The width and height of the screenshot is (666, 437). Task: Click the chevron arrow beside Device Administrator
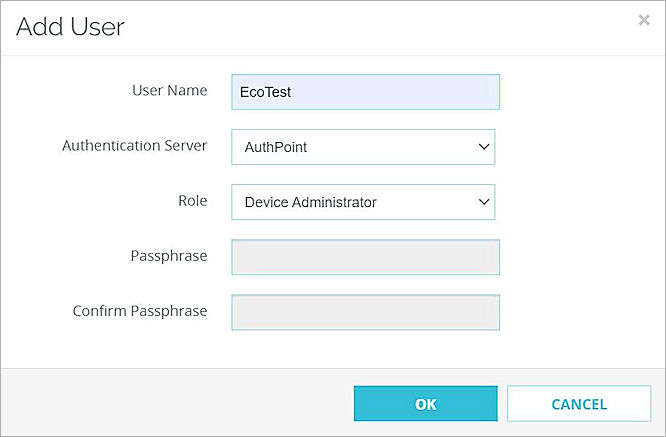pos(484,202)
